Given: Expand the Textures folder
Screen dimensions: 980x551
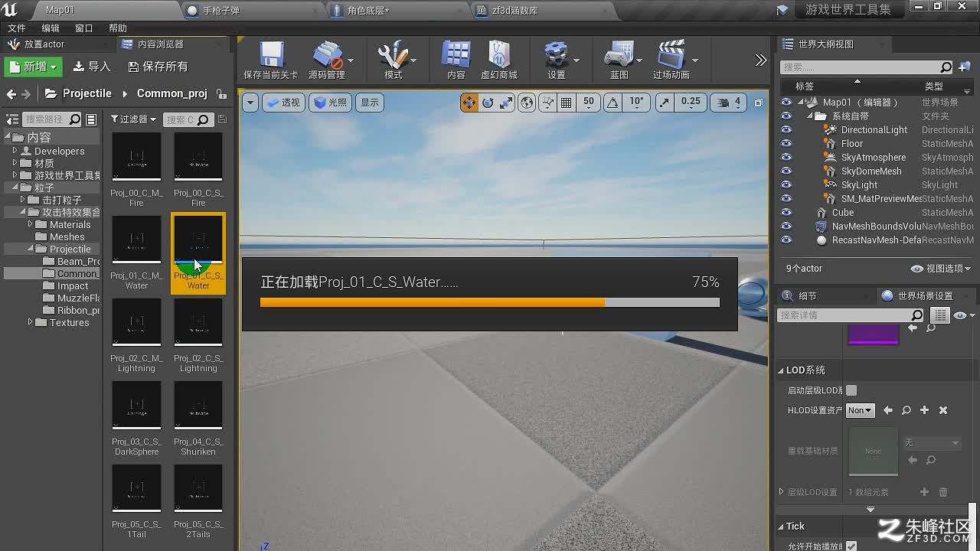Looking at the screenshot, I should pos(30,322).
